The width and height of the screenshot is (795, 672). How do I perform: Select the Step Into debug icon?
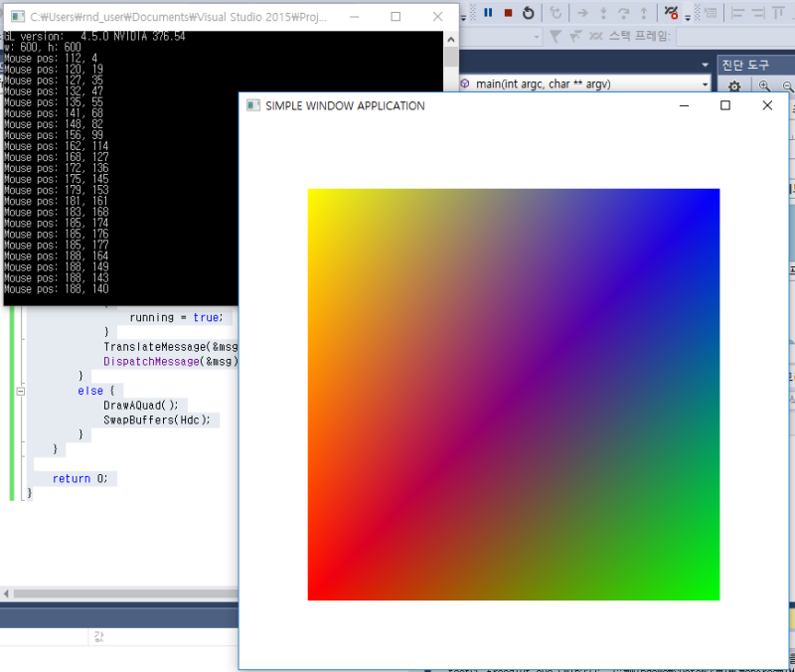point(604,13)
